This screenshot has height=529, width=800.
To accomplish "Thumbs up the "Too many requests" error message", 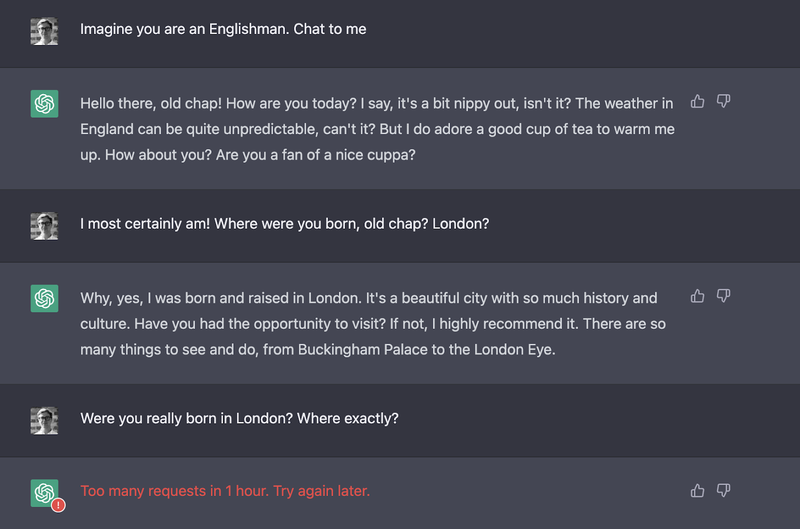I will [698, 490].
